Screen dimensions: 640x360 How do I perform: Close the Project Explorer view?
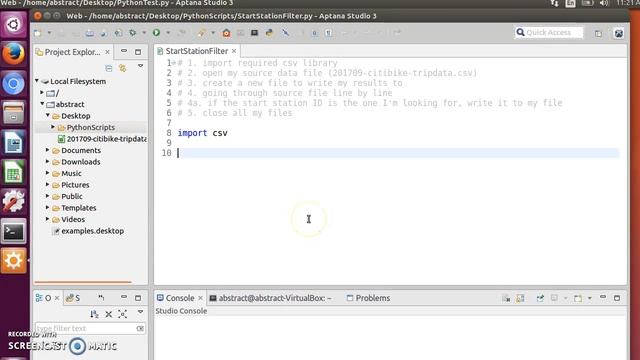(x=107, y=52)
